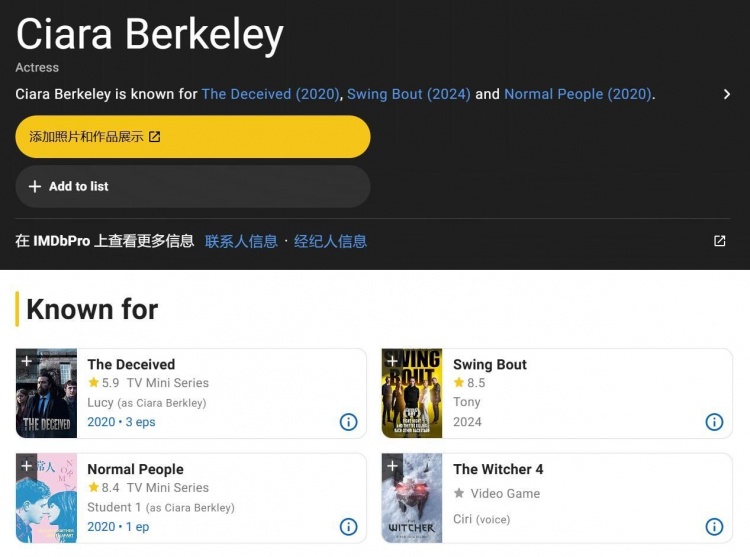Screen dimensions: 750x557
Task: Open info icon for The Witcher 4
Action: [x=714, y=526]
